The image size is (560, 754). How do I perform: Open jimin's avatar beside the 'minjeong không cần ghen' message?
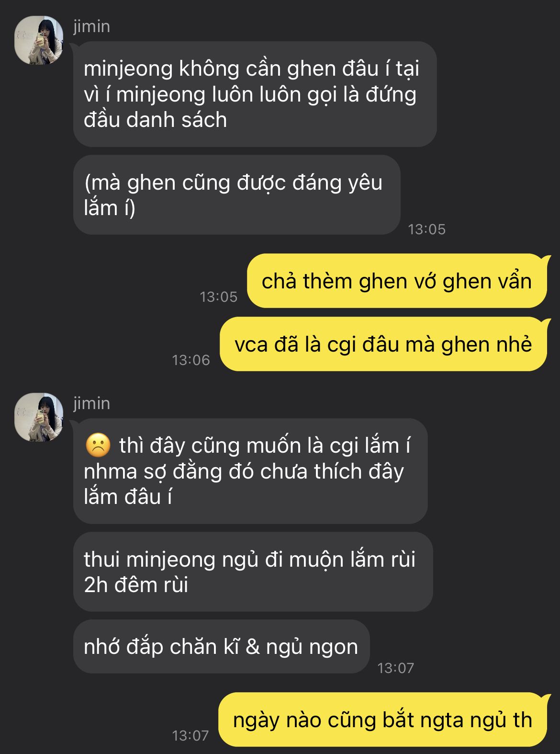(39, 40)
